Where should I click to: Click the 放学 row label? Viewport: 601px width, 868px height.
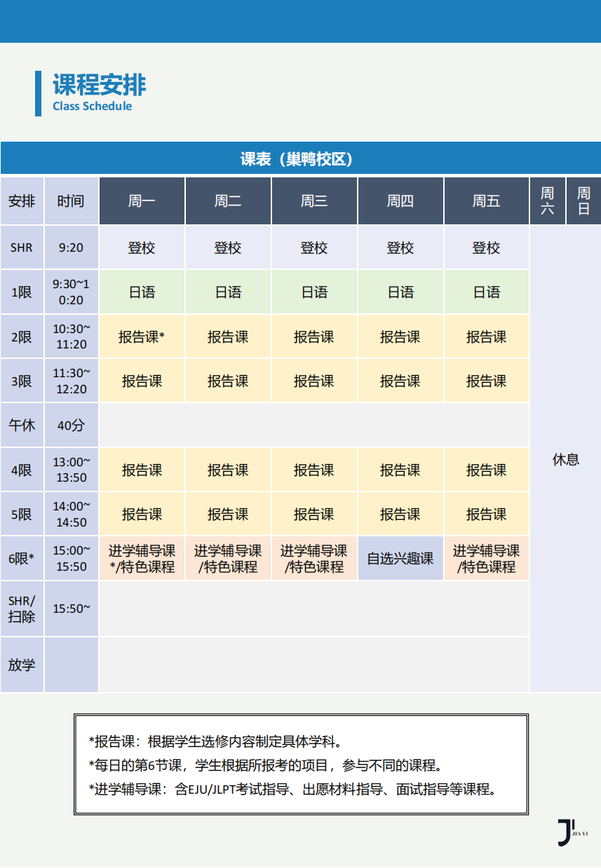click(x=22, y=665)
